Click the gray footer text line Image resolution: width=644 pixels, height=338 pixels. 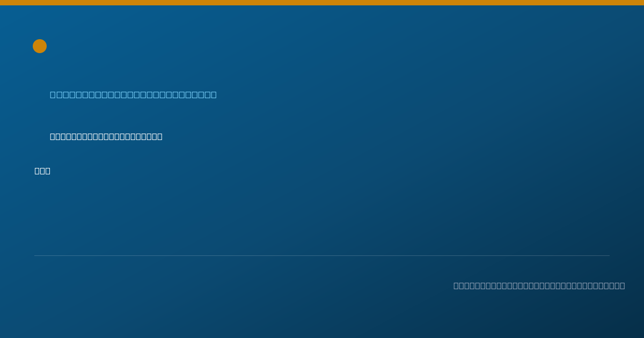[x=539, y=285]
